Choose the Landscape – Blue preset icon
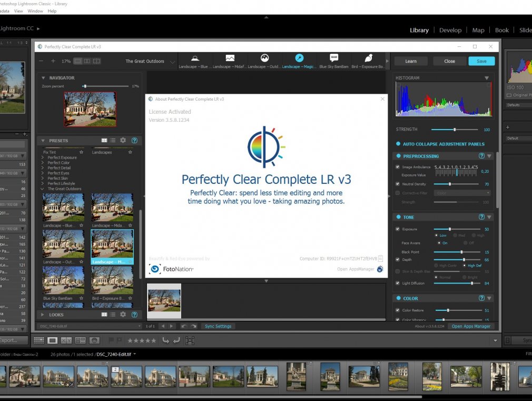This screenshot has height=401, width=532. (195, 58)
